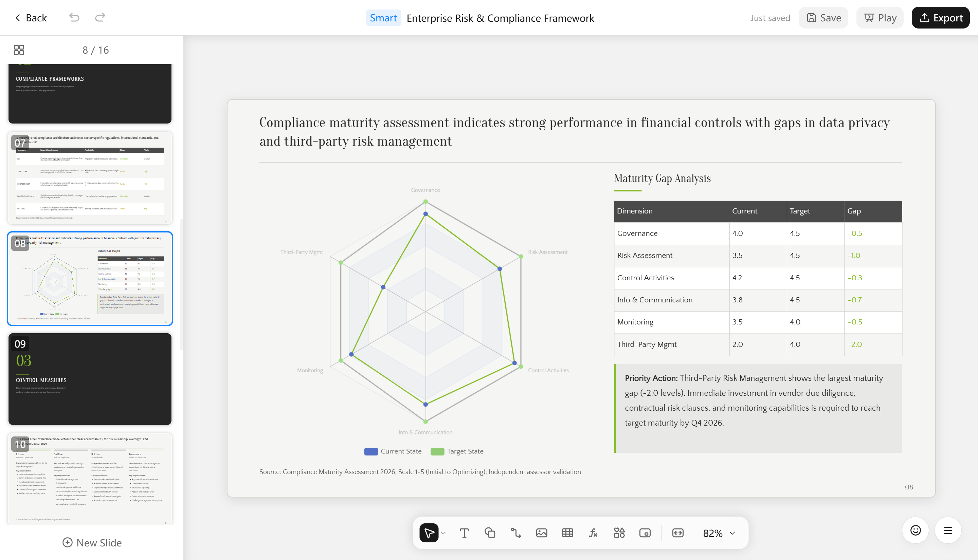Select the Control Activities table row label
Image resolution: width=978 pixels, height=560 pixels.
(646, 278)
